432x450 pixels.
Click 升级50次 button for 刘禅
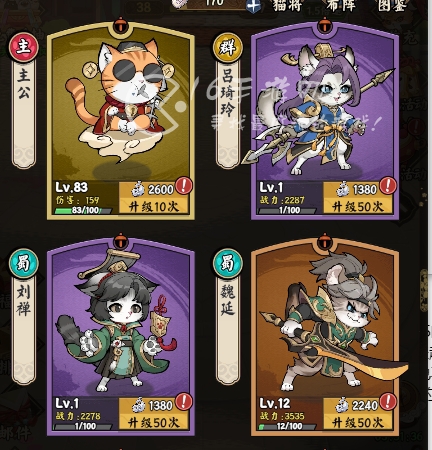154,423
